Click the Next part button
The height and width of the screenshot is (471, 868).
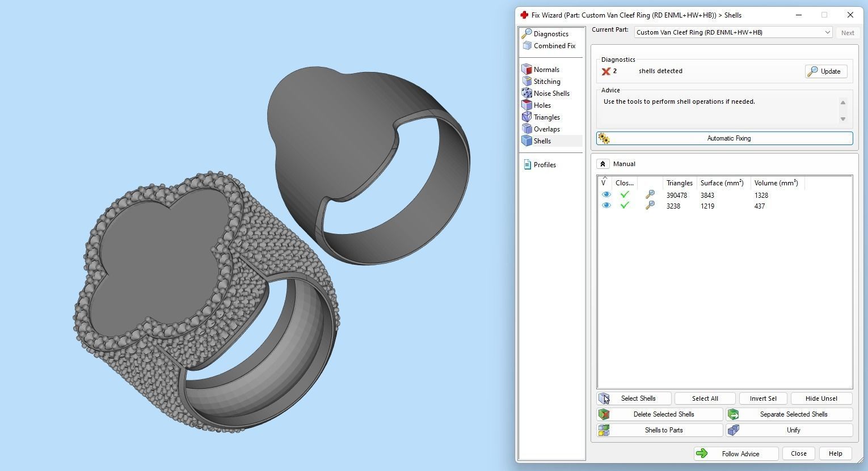pos(848,33)
